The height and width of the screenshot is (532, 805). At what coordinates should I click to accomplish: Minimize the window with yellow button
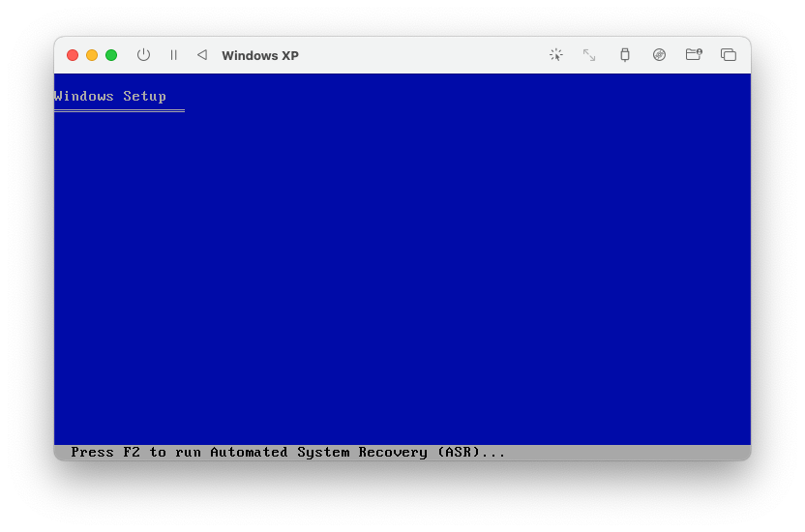[92, 55]
